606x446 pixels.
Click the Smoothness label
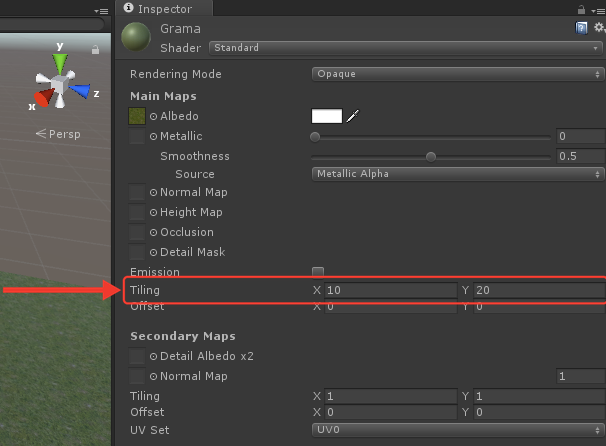[195, 156]
